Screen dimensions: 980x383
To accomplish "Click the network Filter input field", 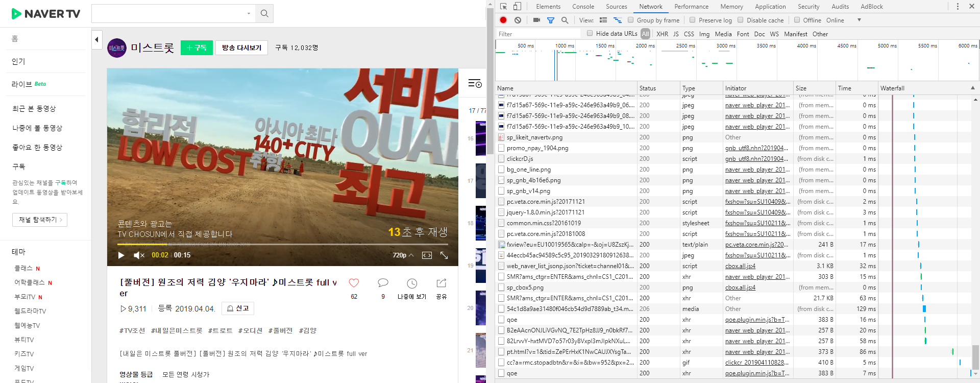I will click(x=538, y=34).
